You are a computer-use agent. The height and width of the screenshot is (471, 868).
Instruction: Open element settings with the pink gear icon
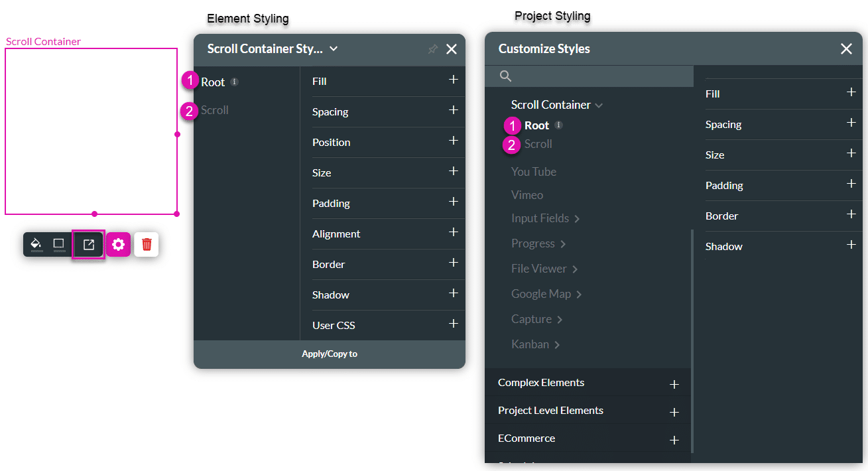(118, 244)
